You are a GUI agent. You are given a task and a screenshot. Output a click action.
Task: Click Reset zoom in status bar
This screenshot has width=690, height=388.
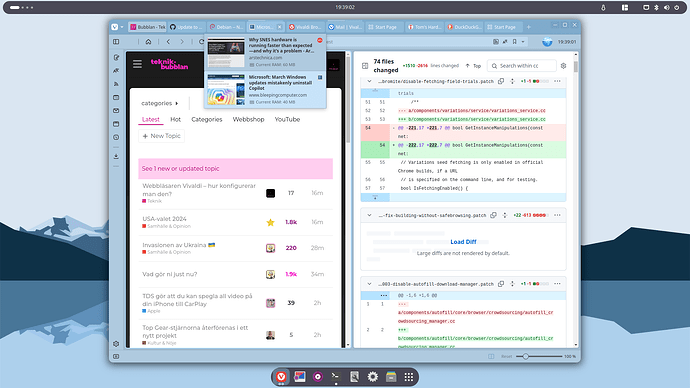(506, 356)
